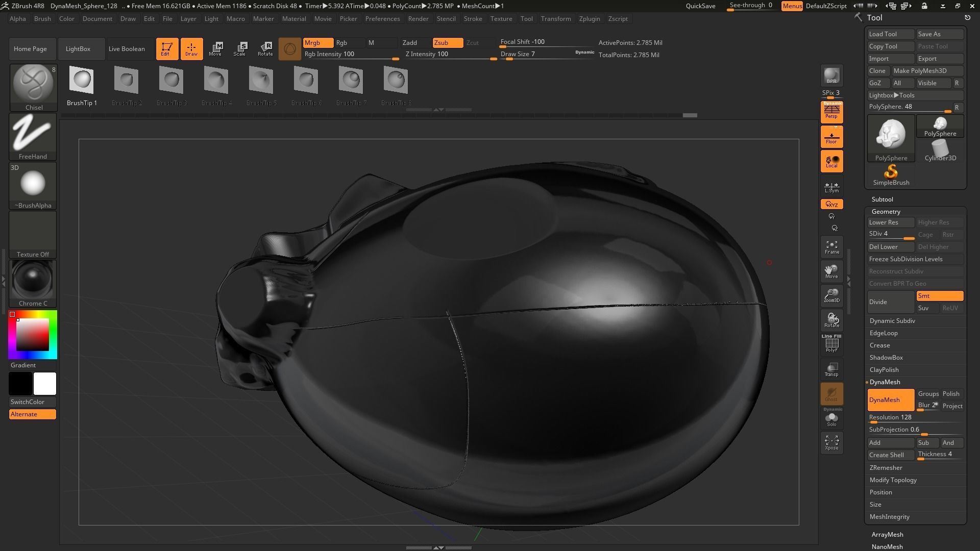Expand the ZRemesher section
Image resolution: width=980 pixels, height=551 pixels.
tap(886, 468)
